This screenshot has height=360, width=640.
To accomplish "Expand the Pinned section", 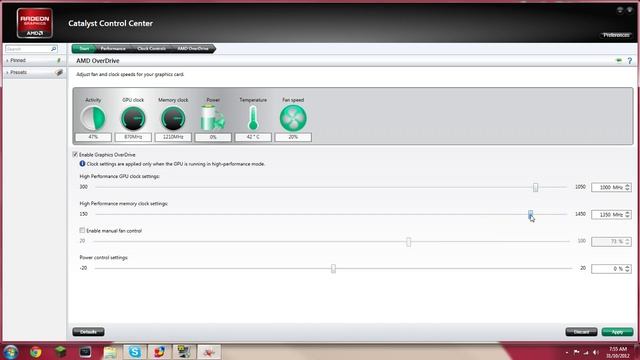I will click(x=7, y=60).
